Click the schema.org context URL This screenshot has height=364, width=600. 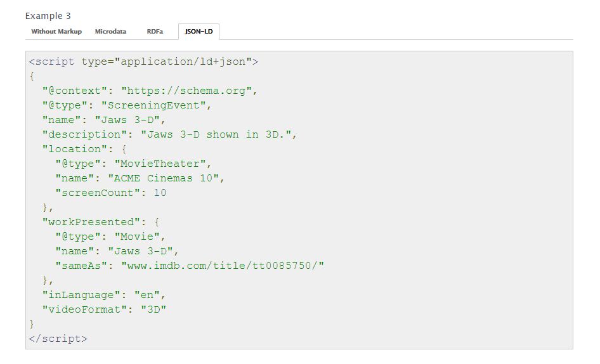(x=186, y=91)
